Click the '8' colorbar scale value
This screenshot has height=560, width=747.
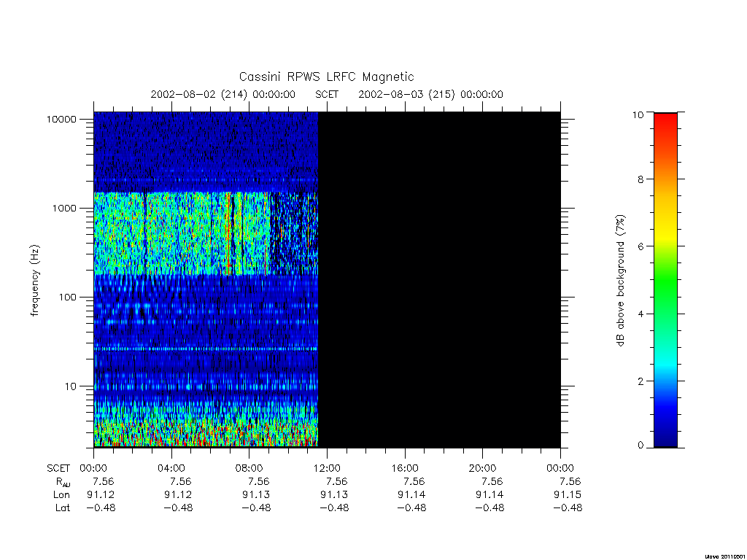[640, 179]
